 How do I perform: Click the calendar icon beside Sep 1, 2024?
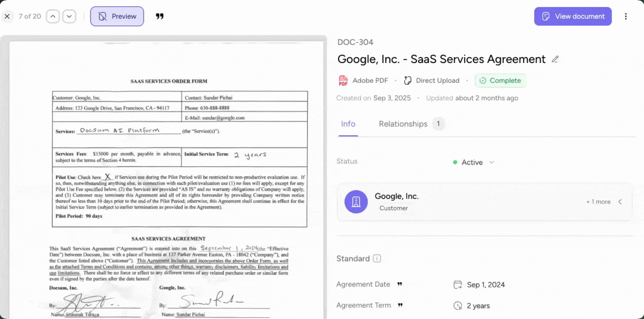458,285
